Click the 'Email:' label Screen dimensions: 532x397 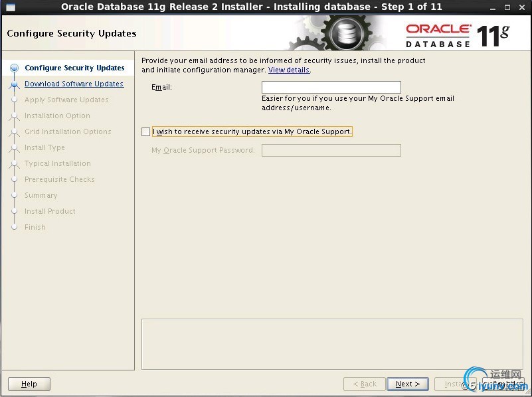(x=161, y=87)
